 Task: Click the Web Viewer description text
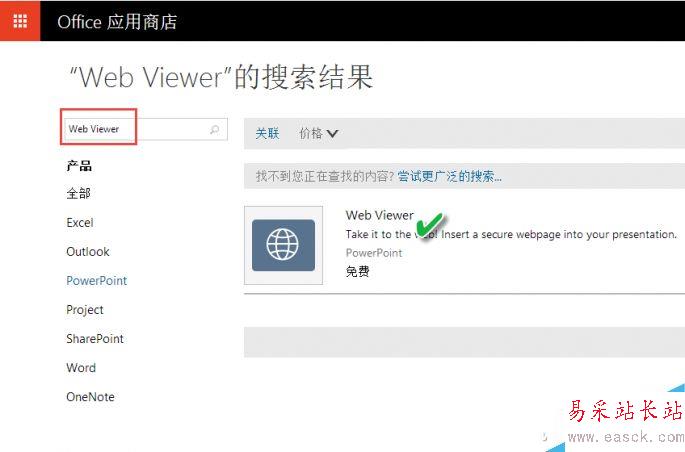[511, 235]
